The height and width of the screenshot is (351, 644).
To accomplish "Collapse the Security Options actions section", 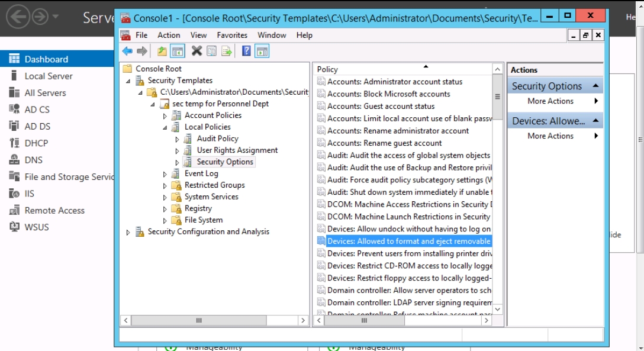I will [x=595, y=86].
